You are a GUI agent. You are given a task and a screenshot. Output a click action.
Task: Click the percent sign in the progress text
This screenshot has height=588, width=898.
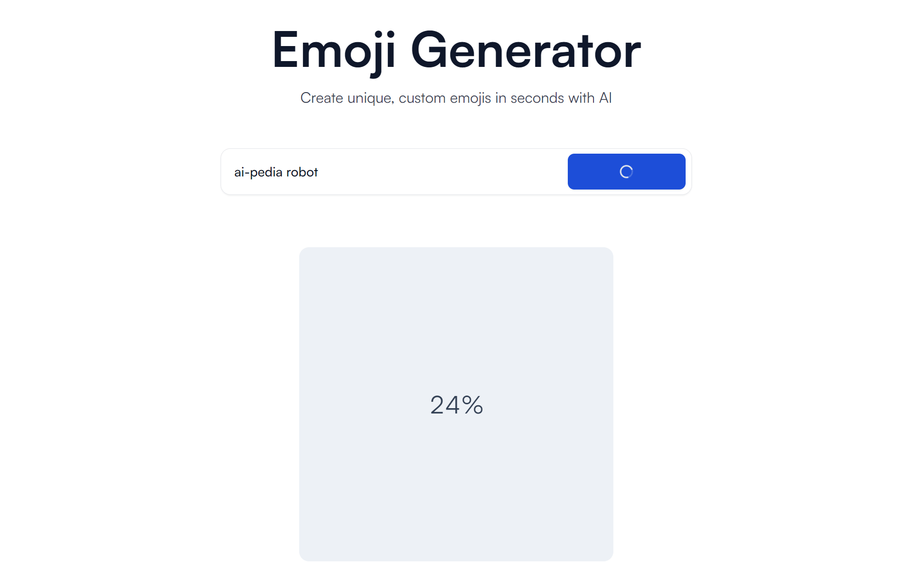472,405
